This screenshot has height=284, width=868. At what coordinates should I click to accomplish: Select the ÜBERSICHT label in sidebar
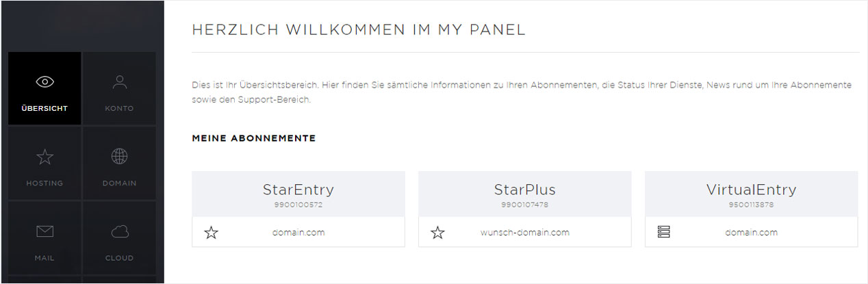(44, 108)
